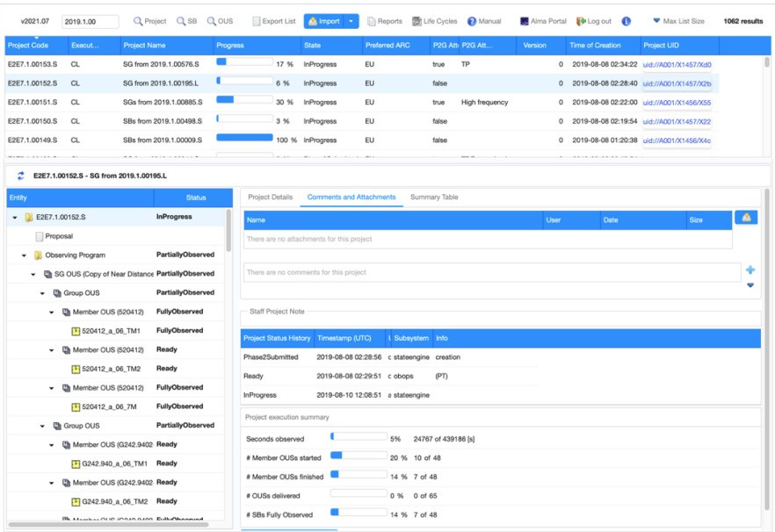Click the upload attachment button icon
Image resolution: width=775 pixels, height=532 pixels.
pos(746,218)
